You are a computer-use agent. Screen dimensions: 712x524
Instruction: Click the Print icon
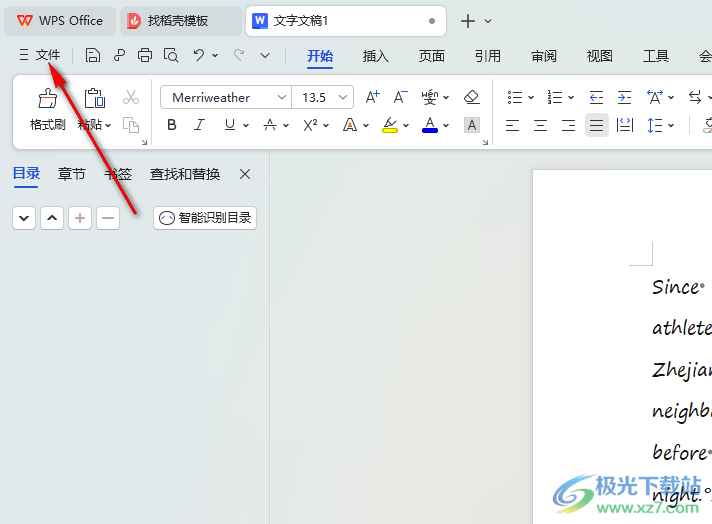coord(145,55)
